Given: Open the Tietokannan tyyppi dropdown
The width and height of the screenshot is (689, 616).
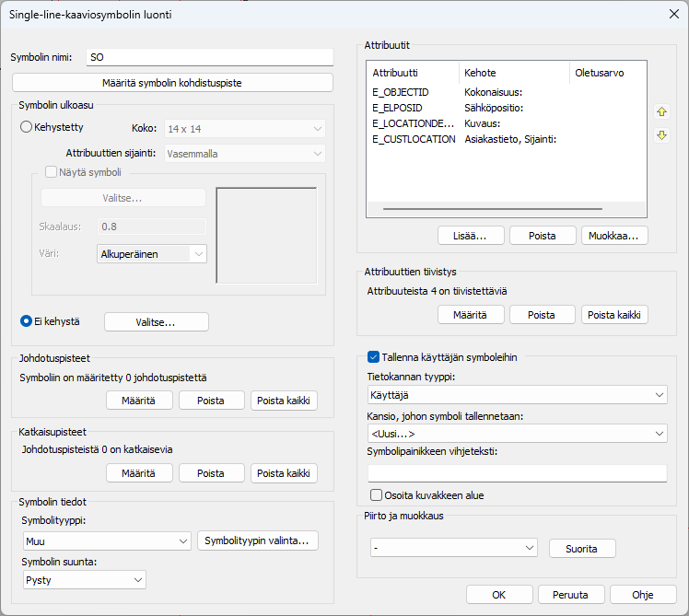Looking at the screenshot, I should [516, 394].
